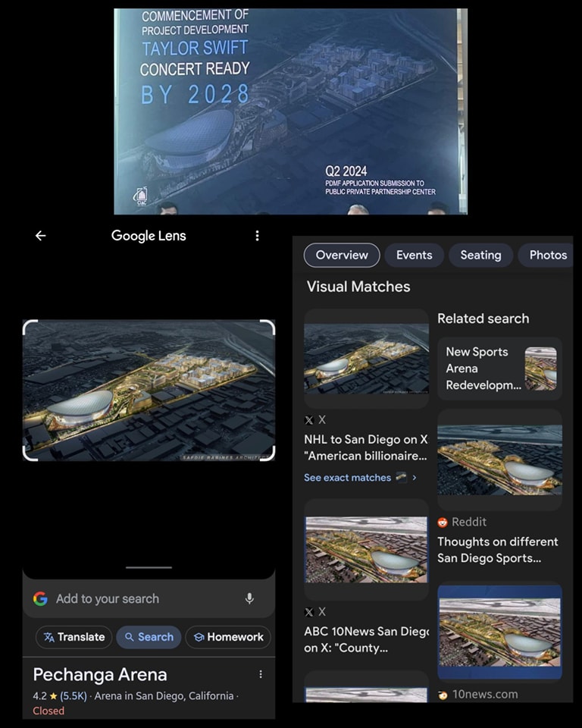
Task: Open the NHL to San Diego X post
Action: pos(366,448)
